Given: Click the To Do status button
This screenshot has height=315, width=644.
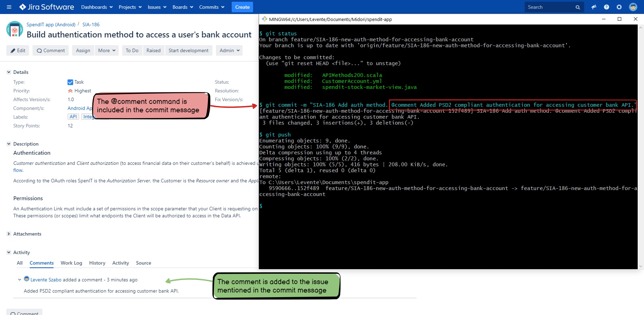Looking at the screenshot, I should coord(132,50).
